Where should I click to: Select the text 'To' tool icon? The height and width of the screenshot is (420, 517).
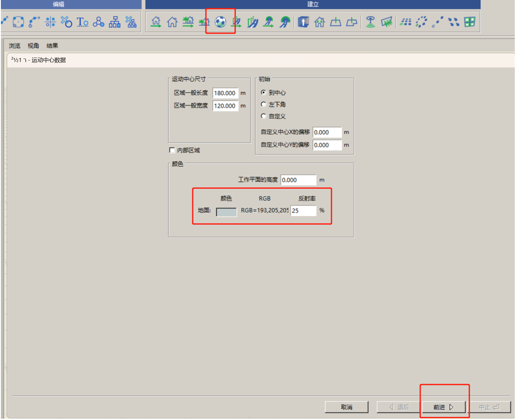tap(83, 22)
